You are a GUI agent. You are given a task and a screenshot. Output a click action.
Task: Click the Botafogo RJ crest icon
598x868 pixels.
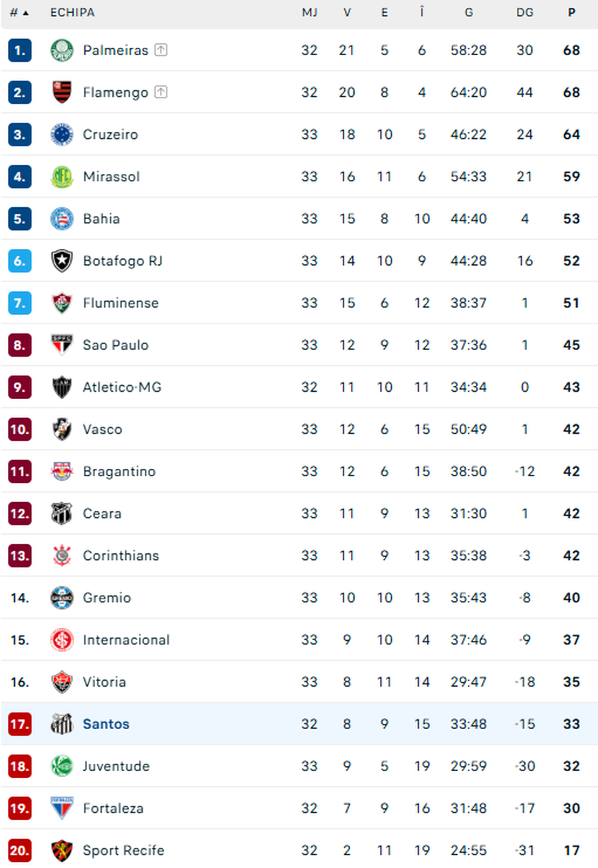tap(62, 261)
